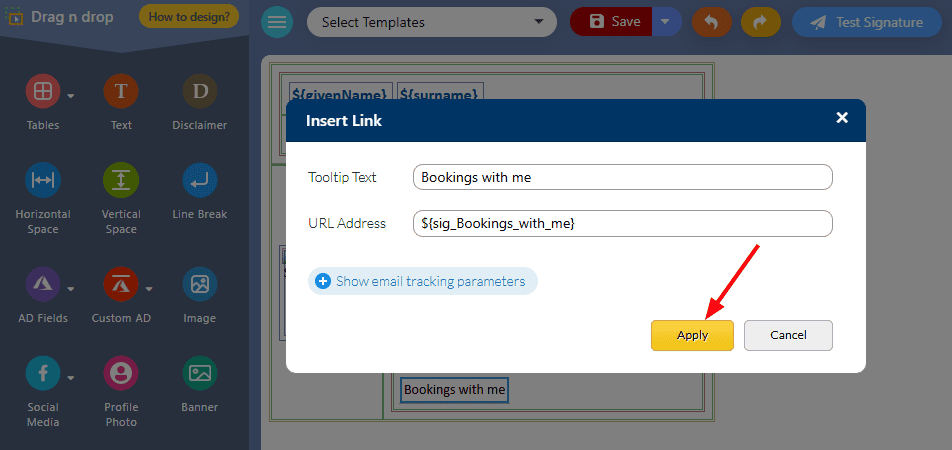Image resolution: width=952 pixels, height=450 pixels.
Task: Select the Text tool icon
Action: 121,91
